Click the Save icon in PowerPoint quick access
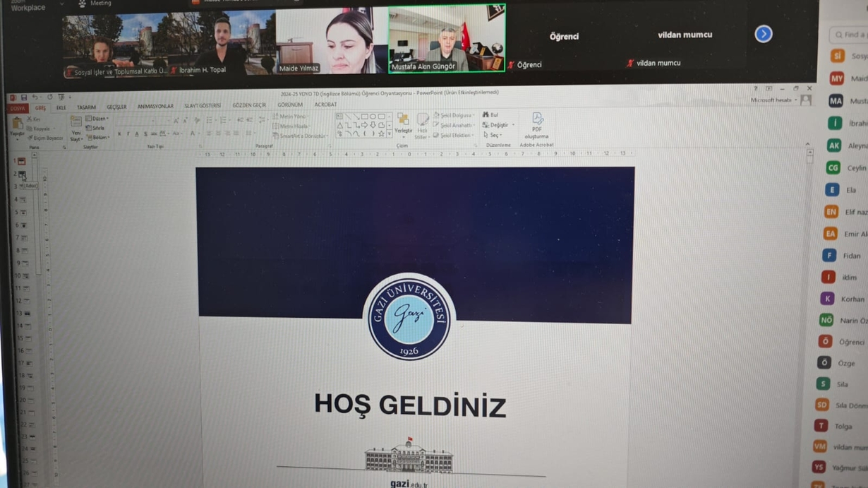 [23, 97]
